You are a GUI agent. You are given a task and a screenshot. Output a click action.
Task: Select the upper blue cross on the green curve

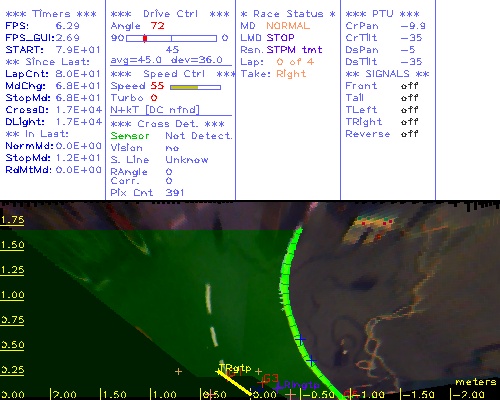point(300,339)
